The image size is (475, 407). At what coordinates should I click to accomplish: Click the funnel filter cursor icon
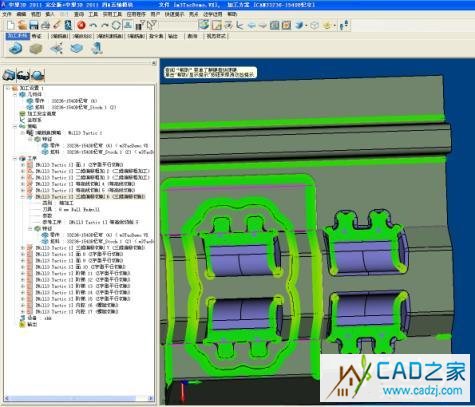152,25
